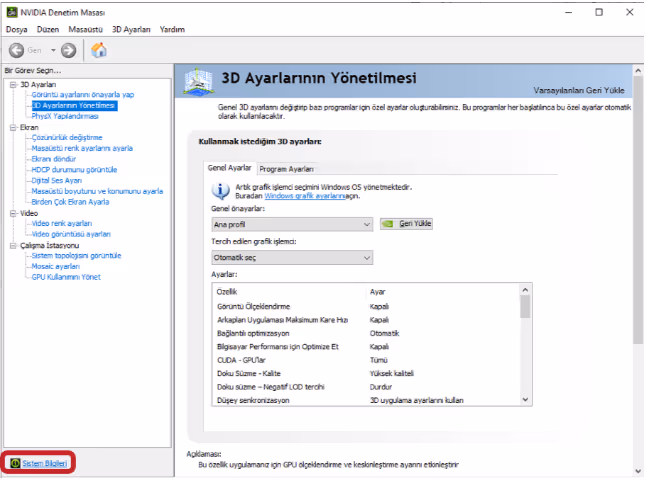Viewport: 646px width, 480px height.
Task: Switch to the Program Ayarları tab
Action: click(x=286, y=169)
